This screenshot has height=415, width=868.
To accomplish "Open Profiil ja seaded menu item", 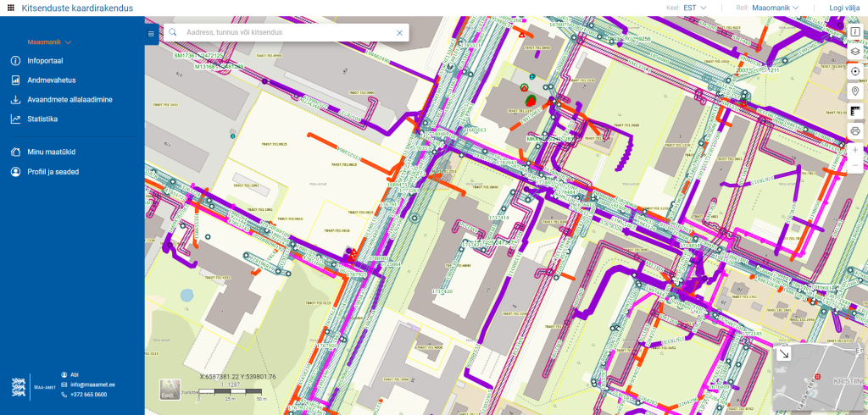I will [53, 172].
